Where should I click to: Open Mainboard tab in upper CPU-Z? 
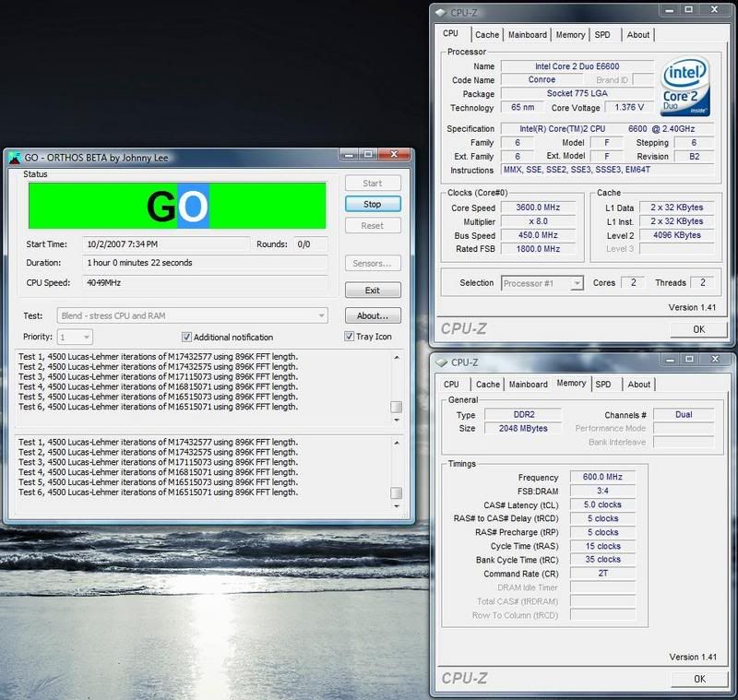tap(528, 35)
